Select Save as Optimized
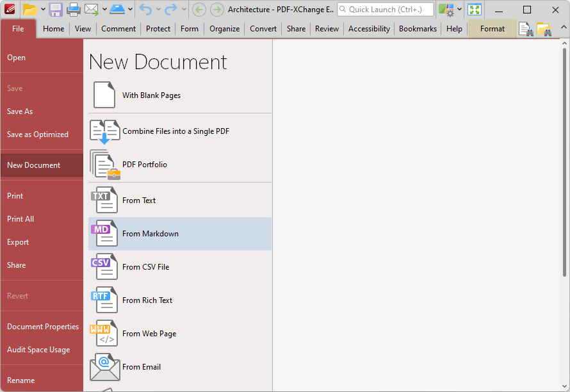570x392 pixels. (x=42, y=135)
